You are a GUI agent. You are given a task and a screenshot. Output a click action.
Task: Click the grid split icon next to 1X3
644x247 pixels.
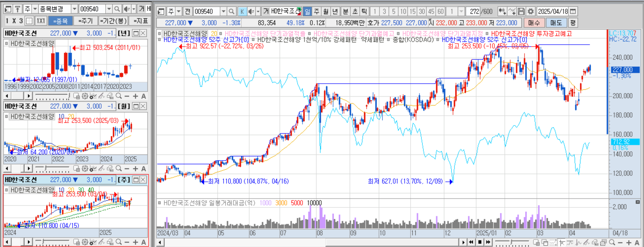[x=29, y=21]
